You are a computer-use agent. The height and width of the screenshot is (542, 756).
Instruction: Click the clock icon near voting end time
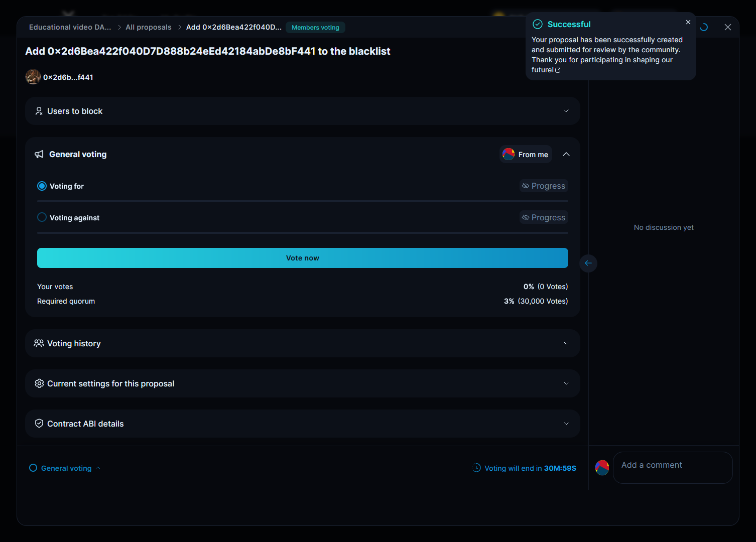coord(476,468)
